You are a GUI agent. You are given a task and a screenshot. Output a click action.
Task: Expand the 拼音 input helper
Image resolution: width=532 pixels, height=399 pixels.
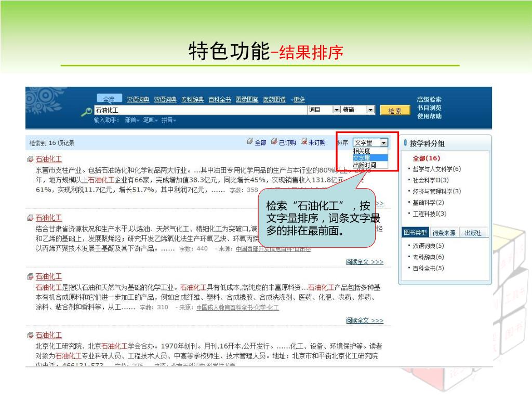pyautogui.click(x=169, y=120)
